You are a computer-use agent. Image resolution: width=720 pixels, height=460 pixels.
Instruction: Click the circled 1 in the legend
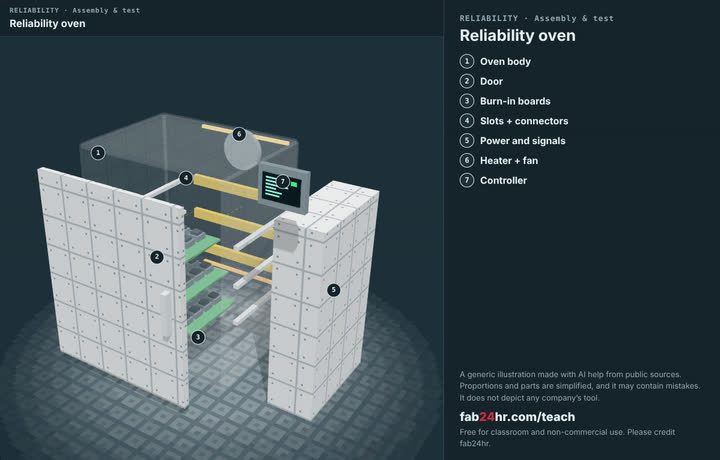467,61
